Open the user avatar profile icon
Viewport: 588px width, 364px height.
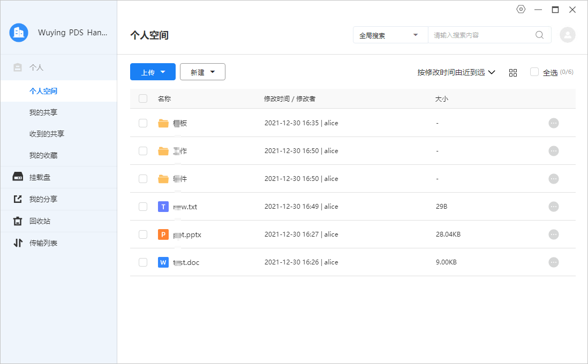click(x=567, y=35)
